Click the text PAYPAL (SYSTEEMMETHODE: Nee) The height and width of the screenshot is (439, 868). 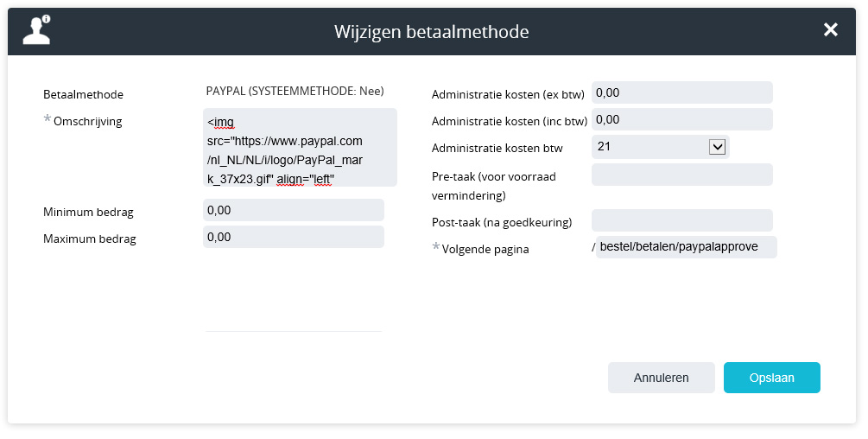(x=295, y=91)
